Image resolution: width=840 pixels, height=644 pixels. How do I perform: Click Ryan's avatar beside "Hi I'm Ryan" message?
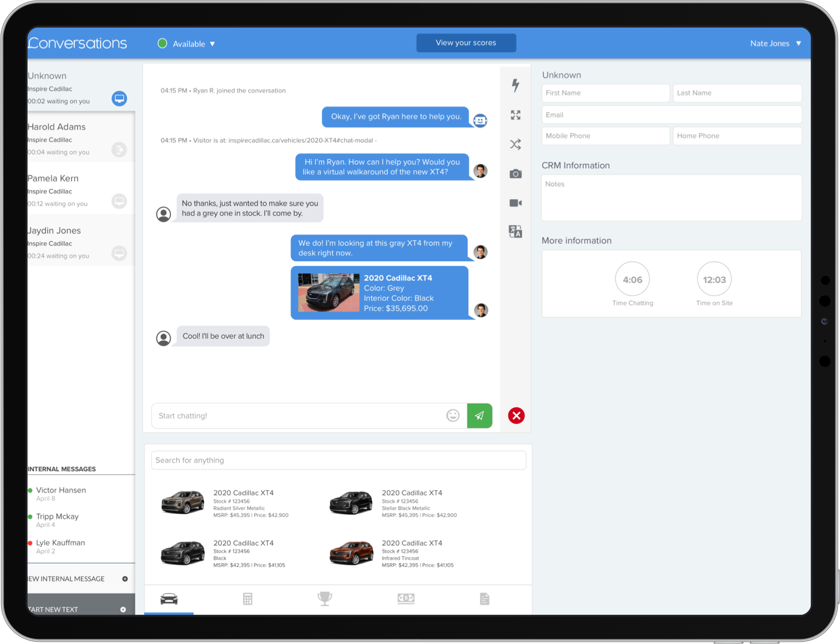pos(481,171)
